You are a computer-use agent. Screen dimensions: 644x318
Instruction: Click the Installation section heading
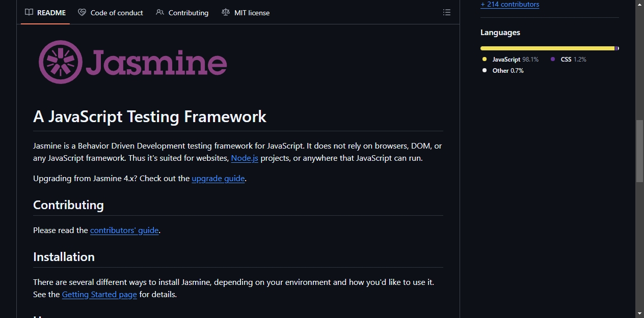pos(64,257)
